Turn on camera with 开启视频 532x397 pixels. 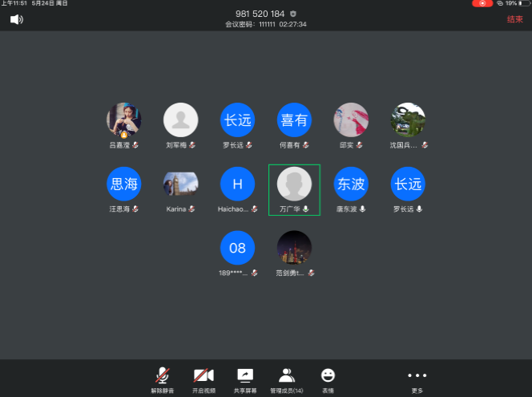click(204, 377)
